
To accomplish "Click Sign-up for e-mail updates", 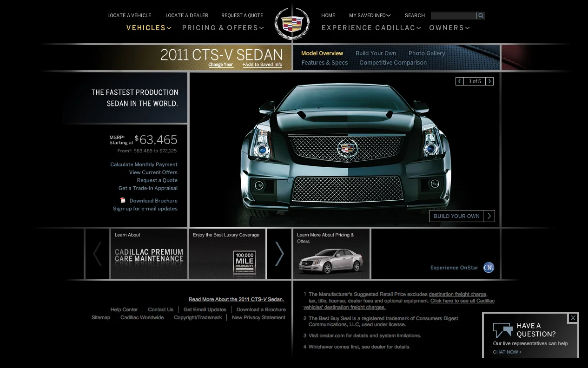I will pyautogui.click(x=145, y=209).
